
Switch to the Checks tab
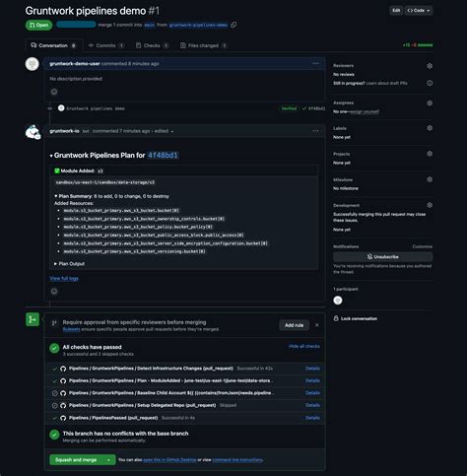[x=152, y=45]
